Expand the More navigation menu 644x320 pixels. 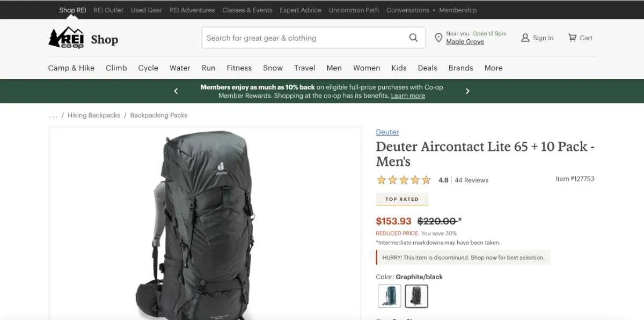pos(494,68)
